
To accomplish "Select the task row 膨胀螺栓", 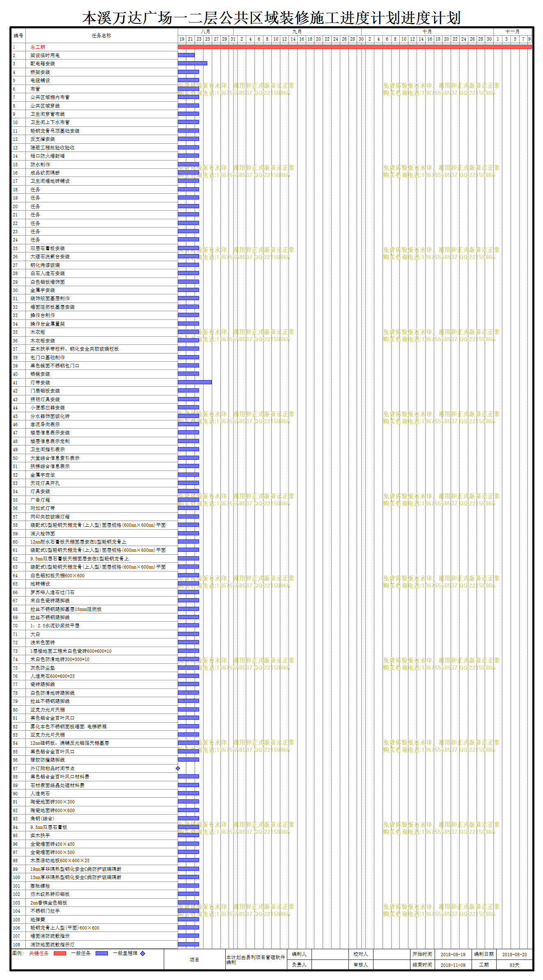I will 94,886.
